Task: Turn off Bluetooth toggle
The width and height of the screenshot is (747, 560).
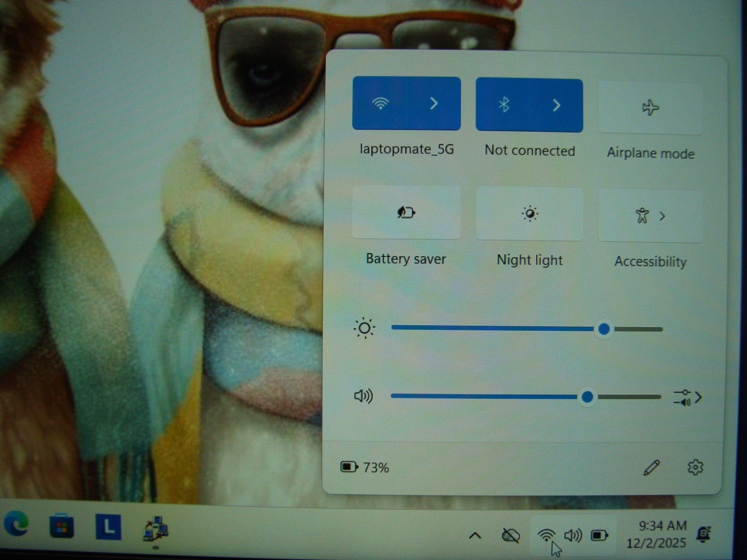Action: coord(503,105)
